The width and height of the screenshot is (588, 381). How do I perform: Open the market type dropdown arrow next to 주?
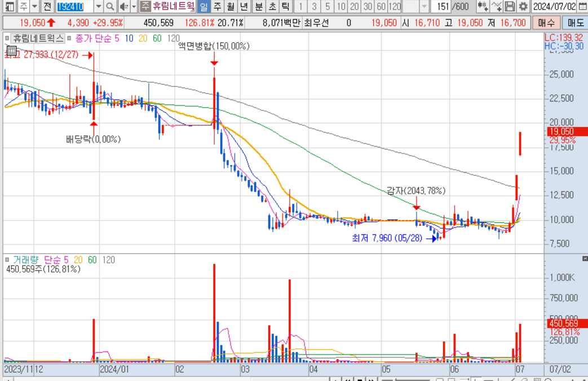point(34,6)
